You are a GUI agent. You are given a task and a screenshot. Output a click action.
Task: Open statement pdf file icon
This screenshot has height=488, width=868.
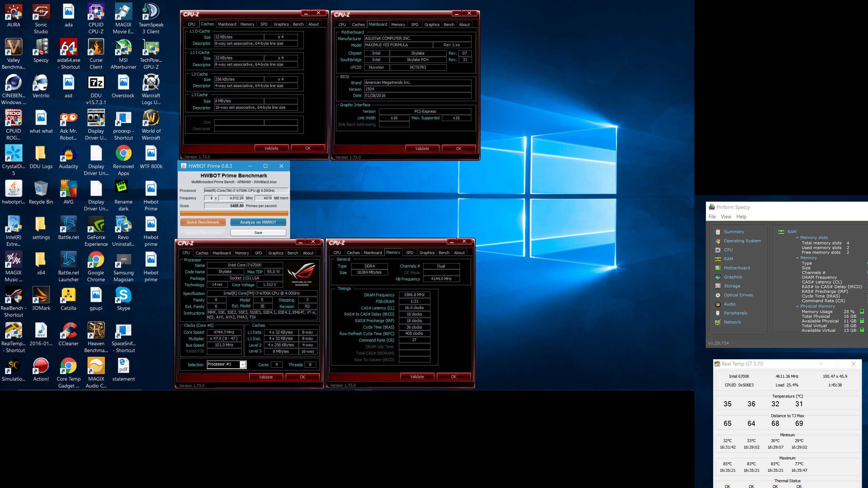click(x=123, y=369)
